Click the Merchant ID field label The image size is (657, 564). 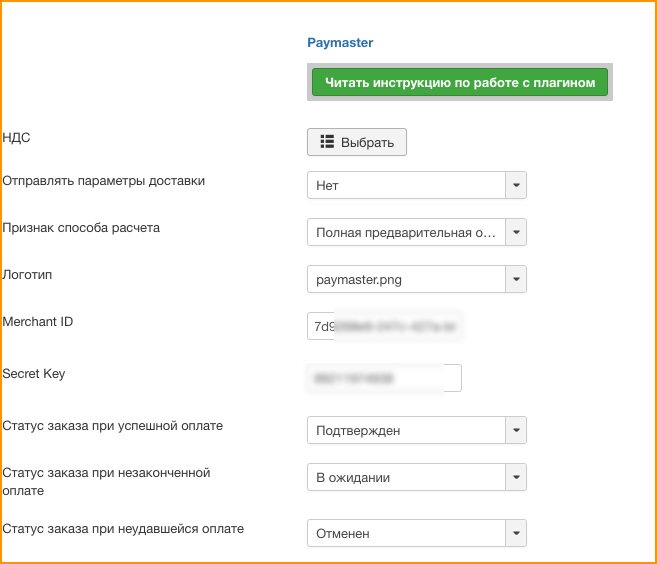[38, 321]
